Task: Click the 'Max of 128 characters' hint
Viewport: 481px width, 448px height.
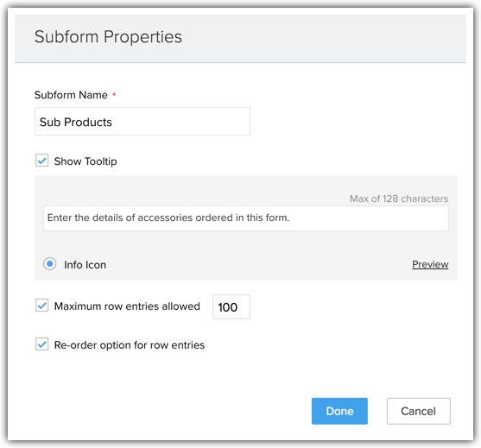Action: click(x=399, y=199)
